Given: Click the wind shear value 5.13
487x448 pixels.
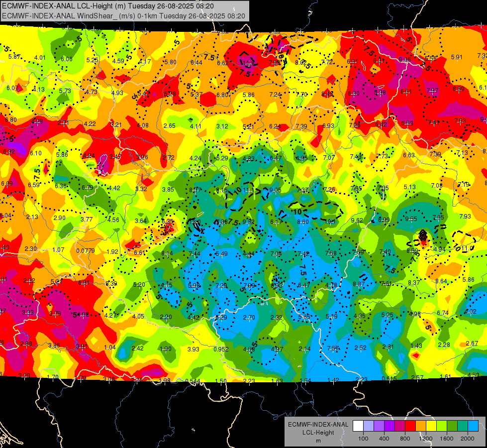Looking at the screenshot, I should (410, 187).
